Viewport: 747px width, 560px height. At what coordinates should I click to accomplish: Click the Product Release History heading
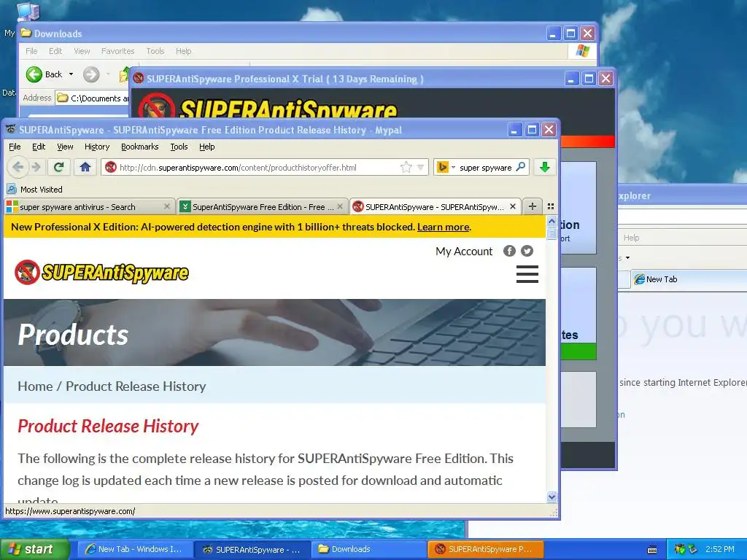pos(108,426)
